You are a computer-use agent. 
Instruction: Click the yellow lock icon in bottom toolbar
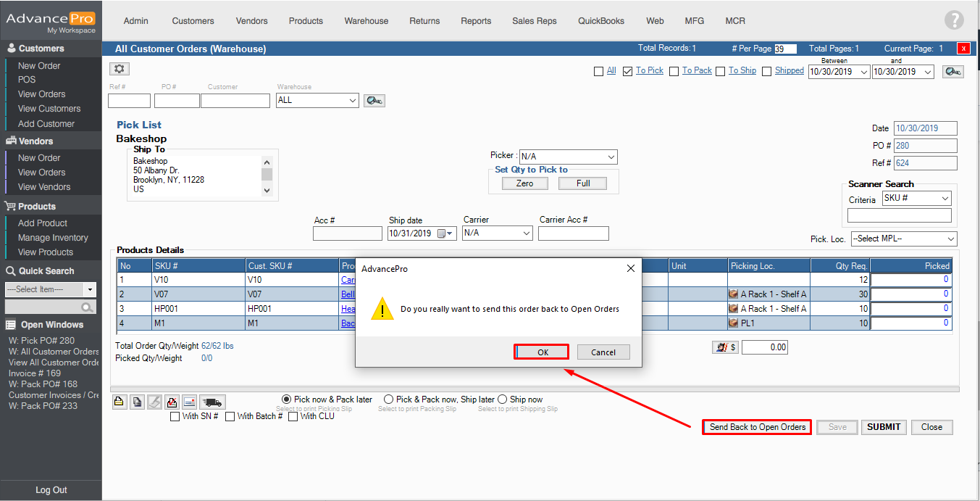point(120,402)
